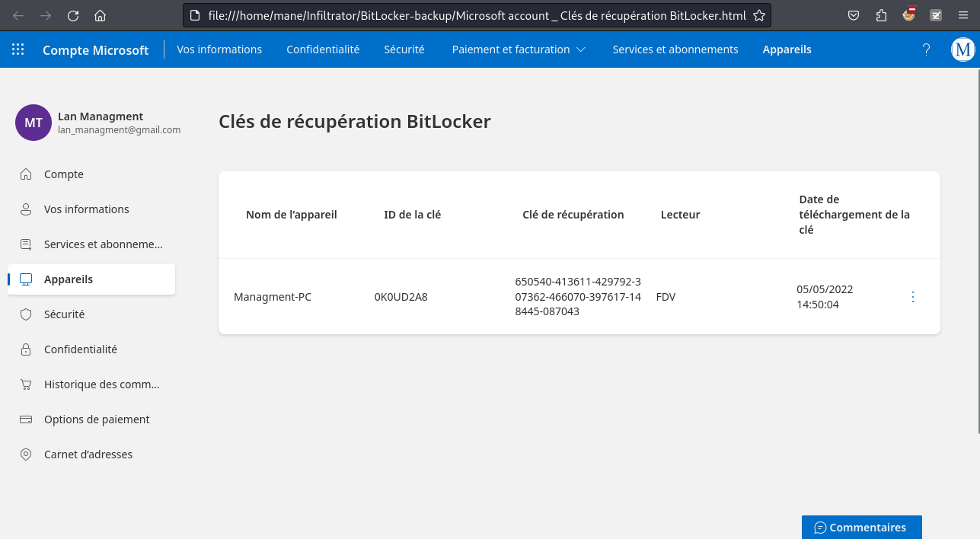
Task: Click the Nom de l'appareil column header
Action: coord(292,215)
